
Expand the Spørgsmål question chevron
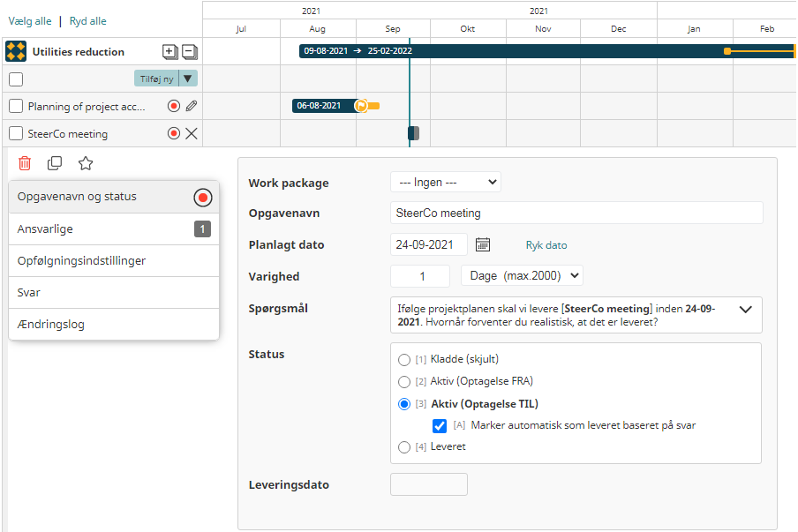point(745,309)
